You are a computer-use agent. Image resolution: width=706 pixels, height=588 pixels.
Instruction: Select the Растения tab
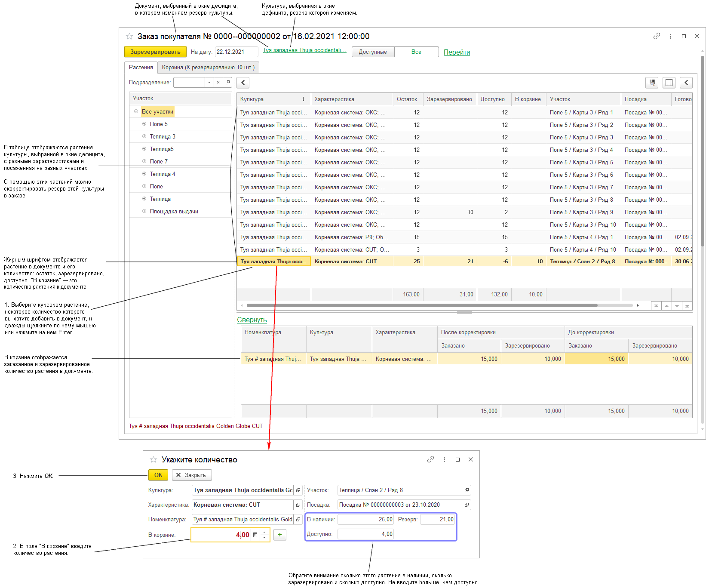coord(141,68)
